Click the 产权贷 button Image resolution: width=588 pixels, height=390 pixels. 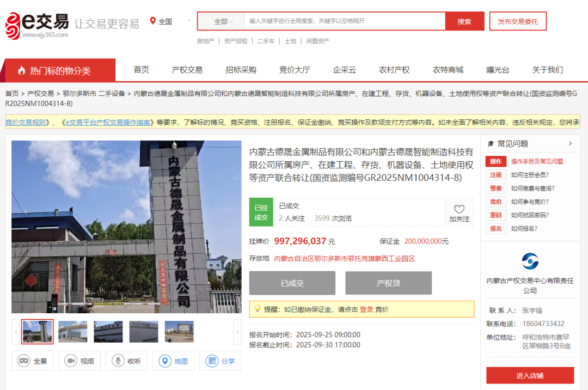(389, 283)
